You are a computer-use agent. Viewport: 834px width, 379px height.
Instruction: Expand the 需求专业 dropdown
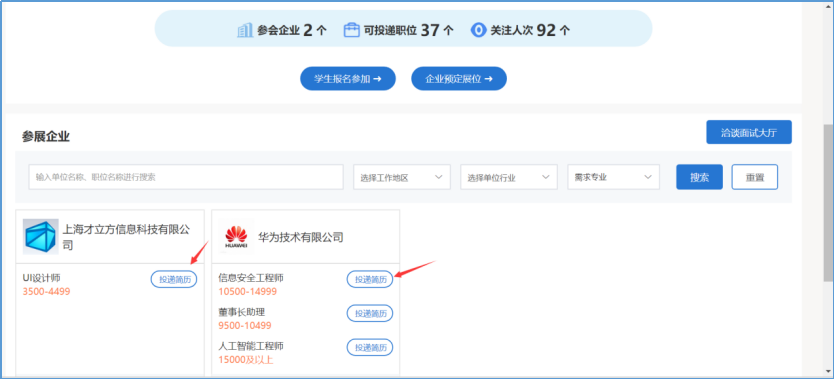(613, 177)
